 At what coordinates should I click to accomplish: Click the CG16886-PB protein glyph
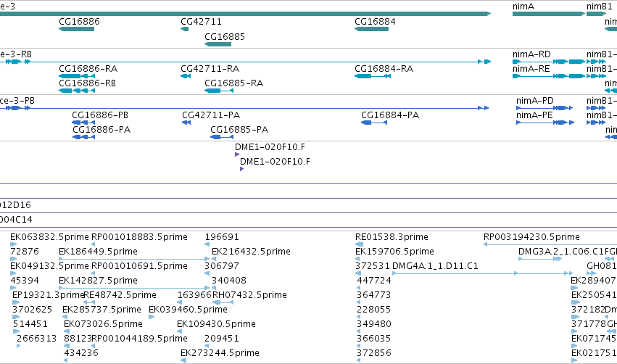tap(83, 123)
